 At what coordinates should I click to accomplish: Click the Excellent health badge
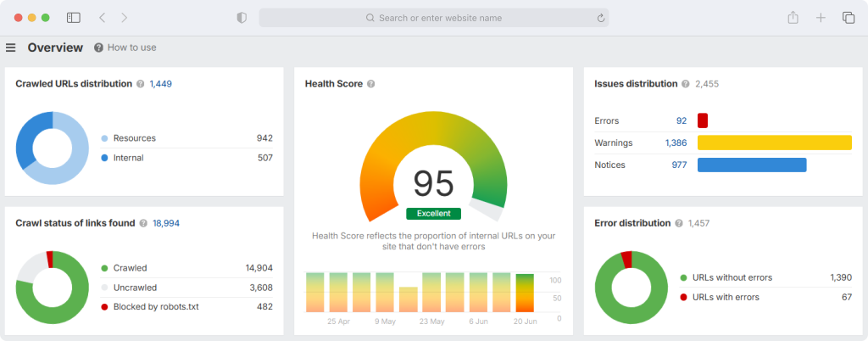[x=433, y=214]
